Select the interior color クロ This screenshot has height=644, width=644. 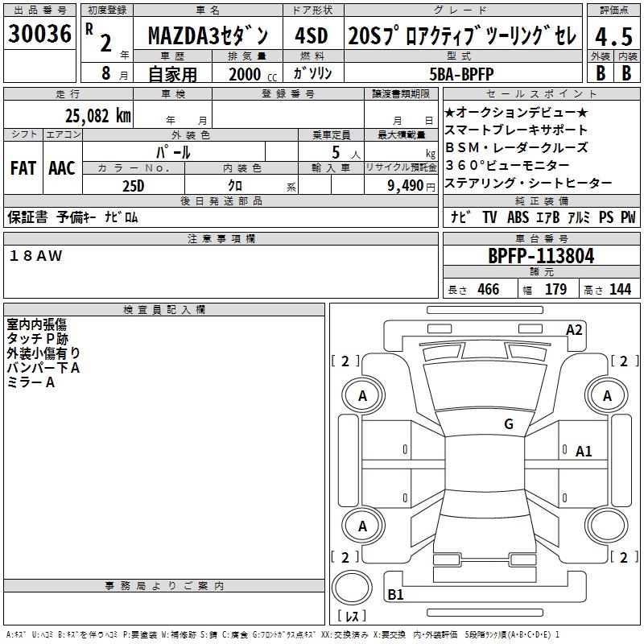(x=235, y=186)
